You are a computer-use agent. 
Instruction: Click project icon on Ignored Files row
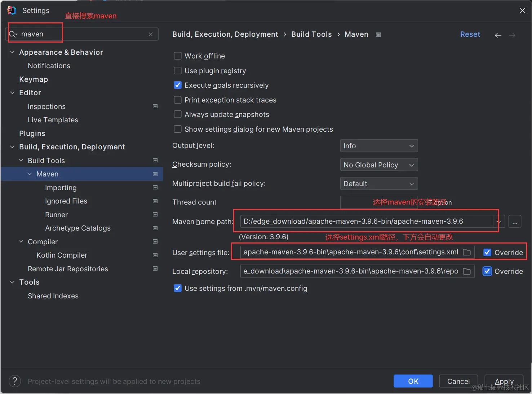(x=155, y=201)
